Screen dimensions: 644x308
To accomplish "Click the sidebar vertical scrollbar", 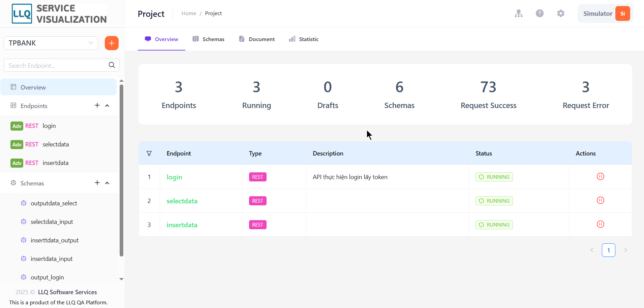I will coord(121,170).
